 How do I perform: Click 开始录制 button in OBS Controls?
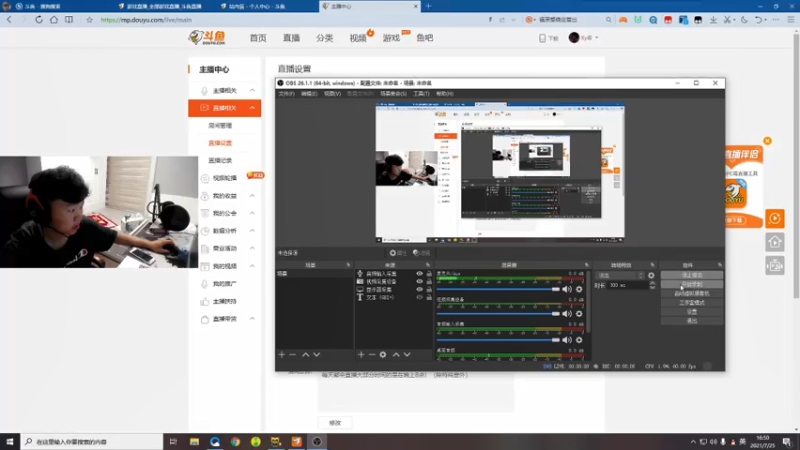692,284
